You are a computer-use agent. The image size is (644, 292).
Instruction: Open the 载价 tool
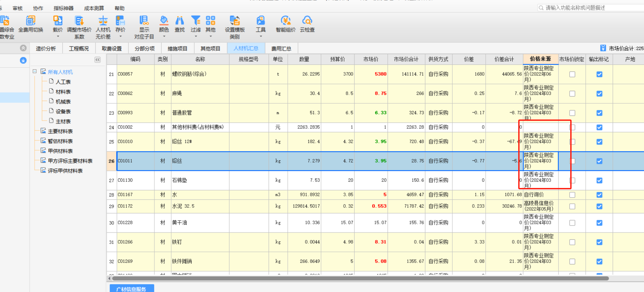(58, 21)
